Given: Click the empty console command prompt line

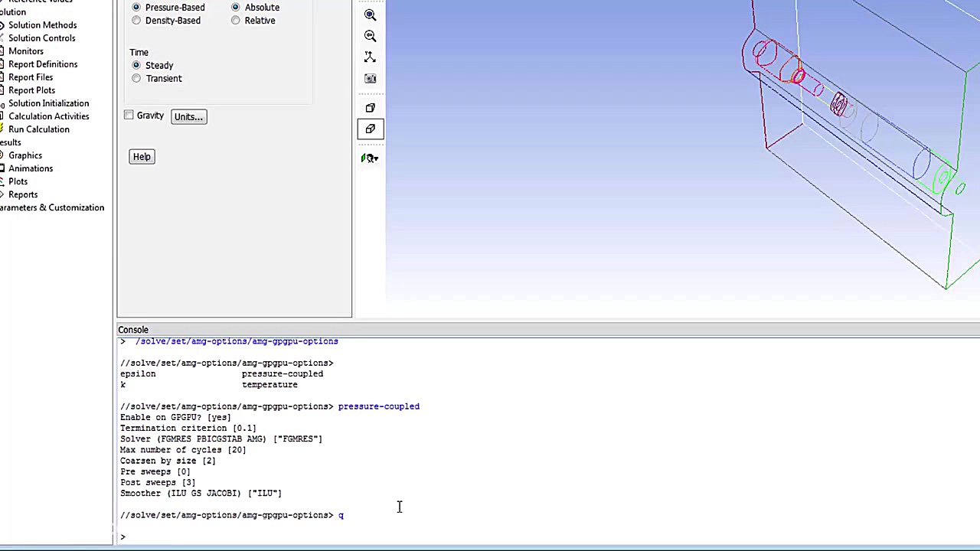Looking at the screenshot, I should [547, 537].
